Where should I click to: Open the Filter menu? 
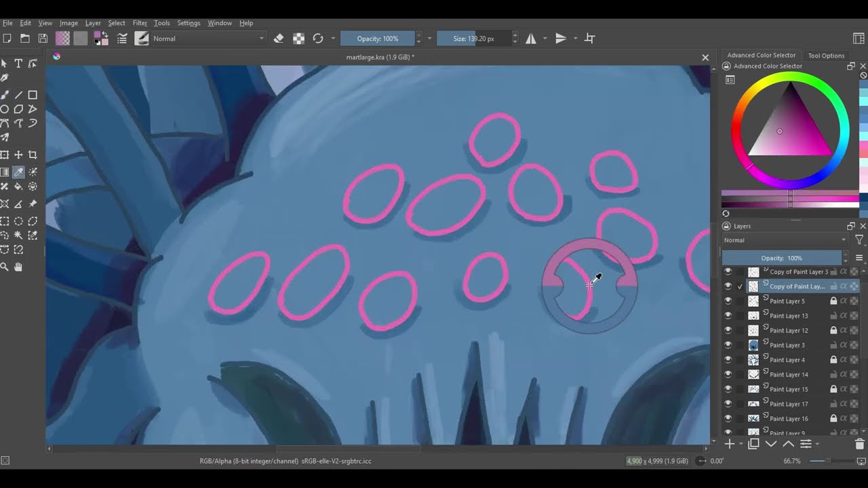[x=140, y=23]
